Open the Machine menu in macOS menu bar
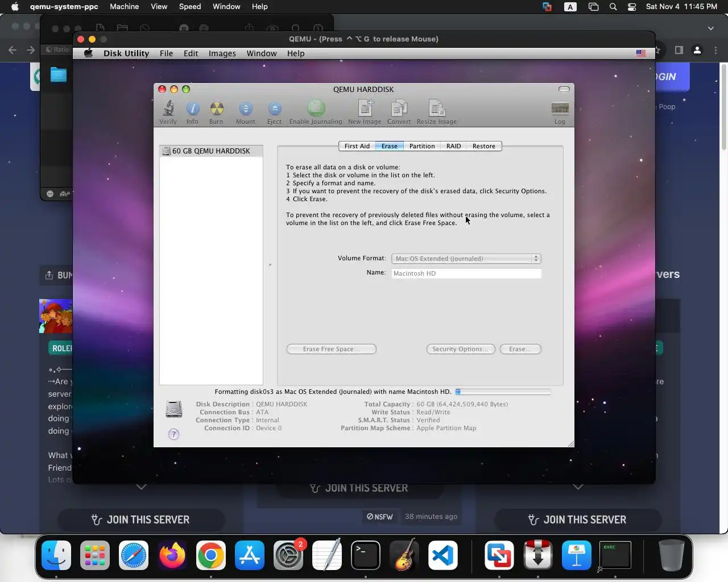 coord(125,7)
